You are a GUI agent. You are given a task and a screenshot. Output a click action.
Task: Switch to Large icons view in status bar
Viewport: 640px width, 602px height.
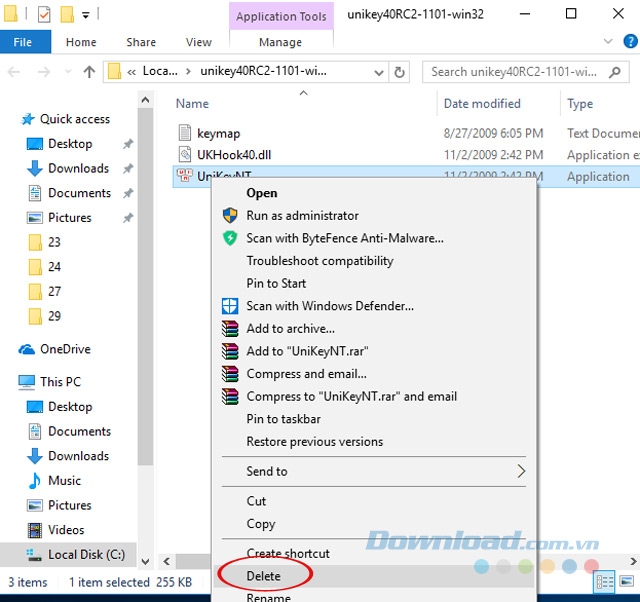[x=627, y=581]
